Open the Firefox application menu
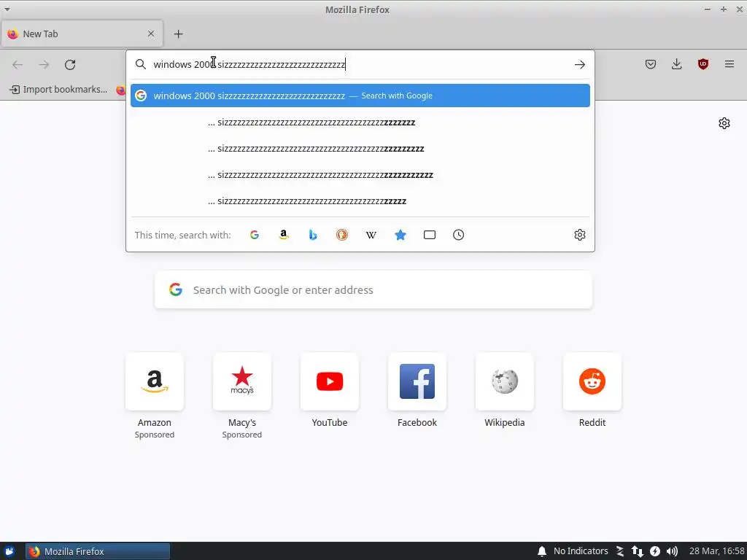This screenshot has height=560, width=747. coord(729,64)
